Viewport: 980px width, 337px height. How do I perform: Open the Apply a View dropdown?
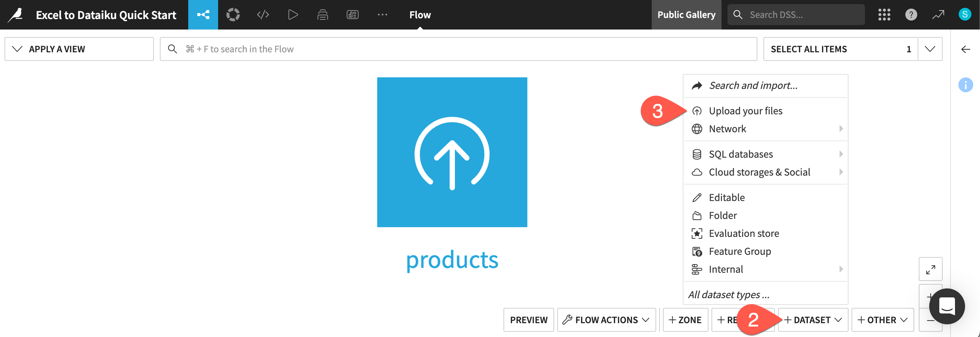click(79, 49)
